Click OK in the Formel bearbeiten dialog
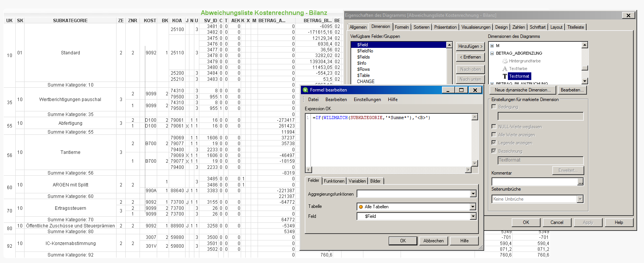 pos(403,241)
